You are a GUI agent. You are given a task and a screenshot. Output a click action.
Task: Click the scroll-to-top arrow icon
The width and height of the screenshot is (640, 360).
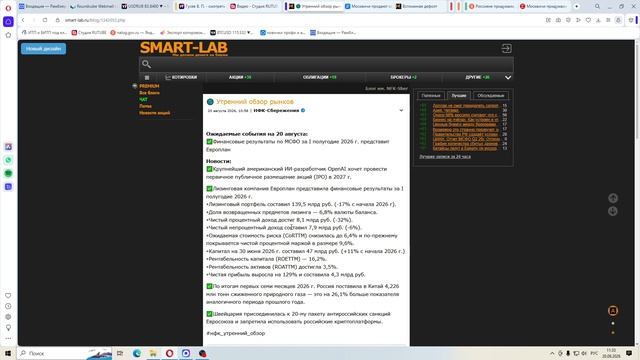click(x=613, y=198)
